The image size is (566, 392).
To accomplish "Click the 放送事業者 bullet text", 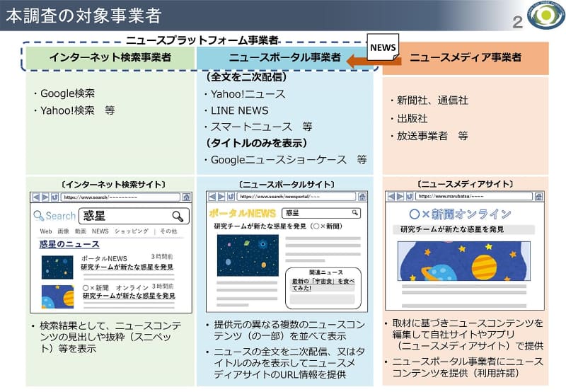I will (x=422, y=136).
